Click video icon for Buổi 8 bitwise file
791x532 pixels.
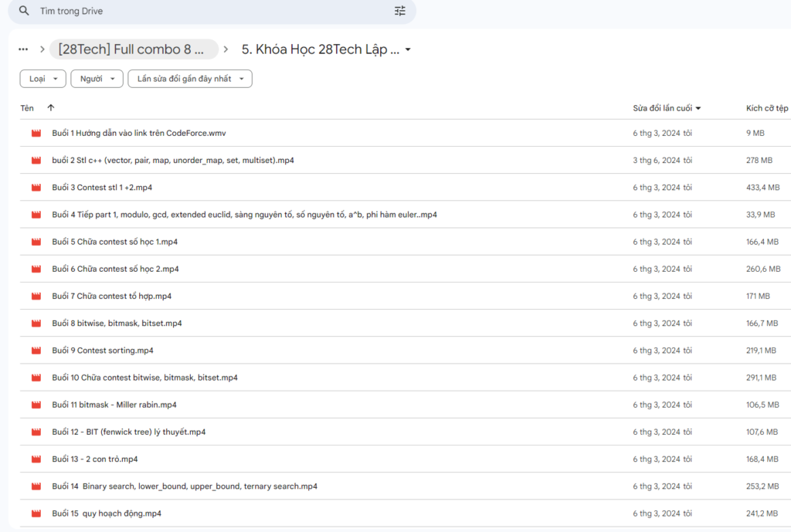[x=36, y=324]
